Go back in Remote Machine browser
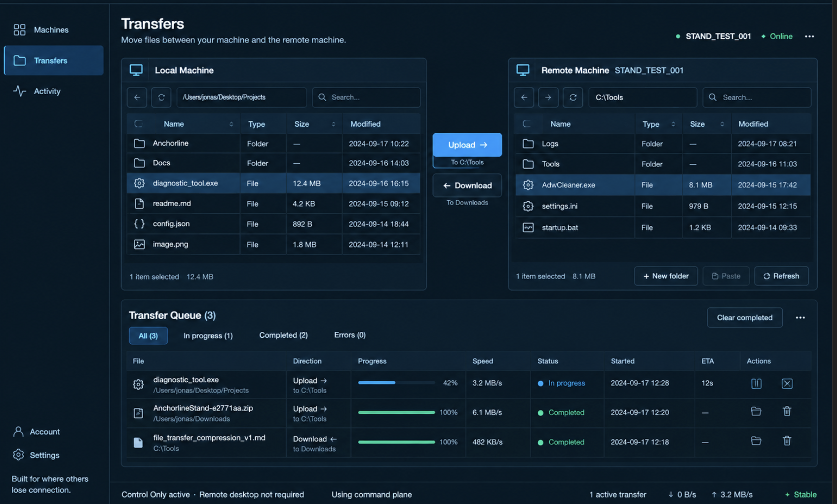This screenshot has height=504, width=837. pos(524,97)
